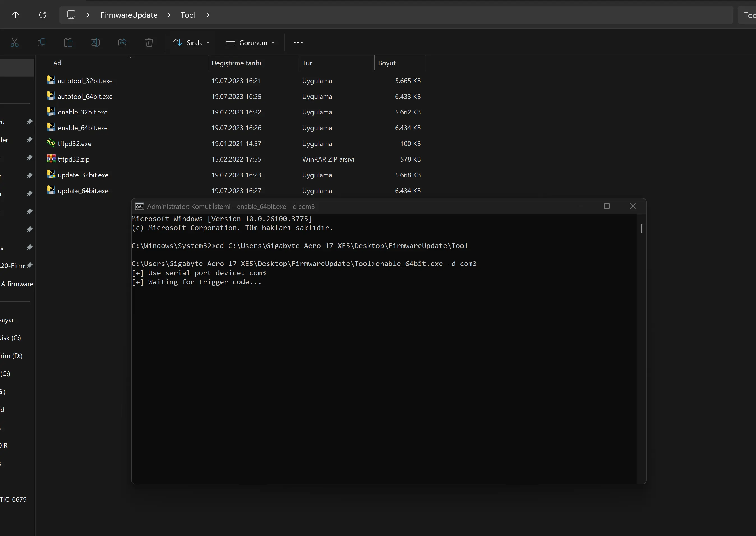The image size is (756, 536).
Task: Click the search box at top right
Action: (747, 15)
